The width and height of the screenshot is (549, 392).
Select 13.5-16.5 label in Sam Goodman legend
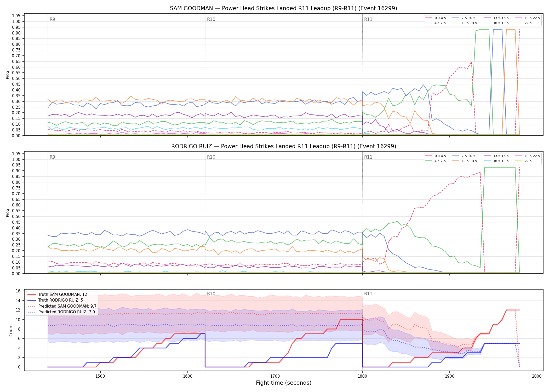(501, 18)
